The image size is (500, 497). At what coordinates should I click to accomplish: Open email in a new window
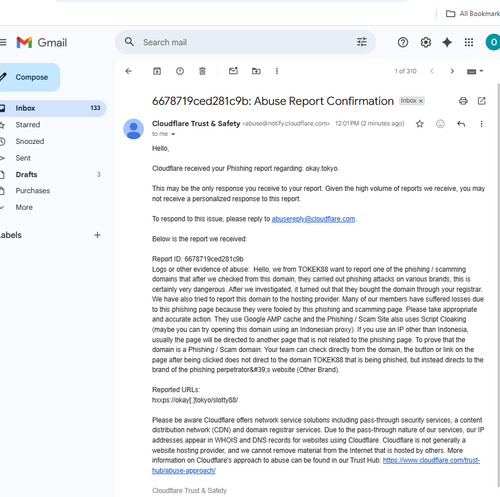click(x=481, y=101)
